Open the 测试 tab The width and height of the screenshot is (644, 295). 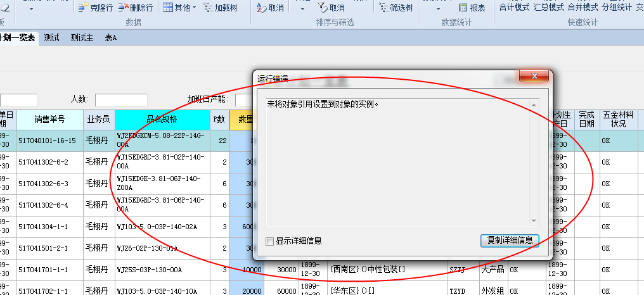(x=52, y=38)
